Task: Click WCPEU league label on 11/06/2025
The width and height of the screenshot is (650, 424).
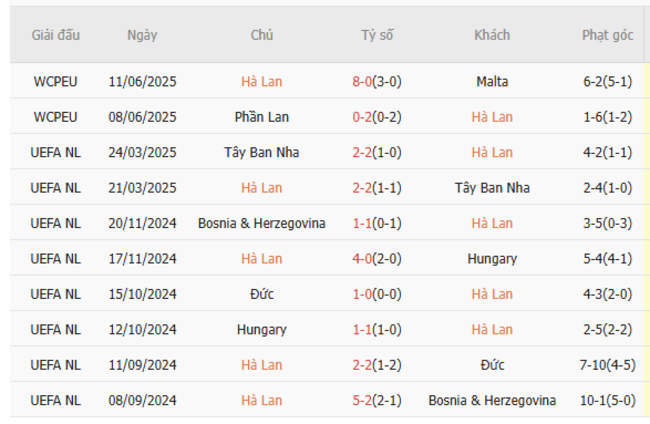Action: [56, 81]
